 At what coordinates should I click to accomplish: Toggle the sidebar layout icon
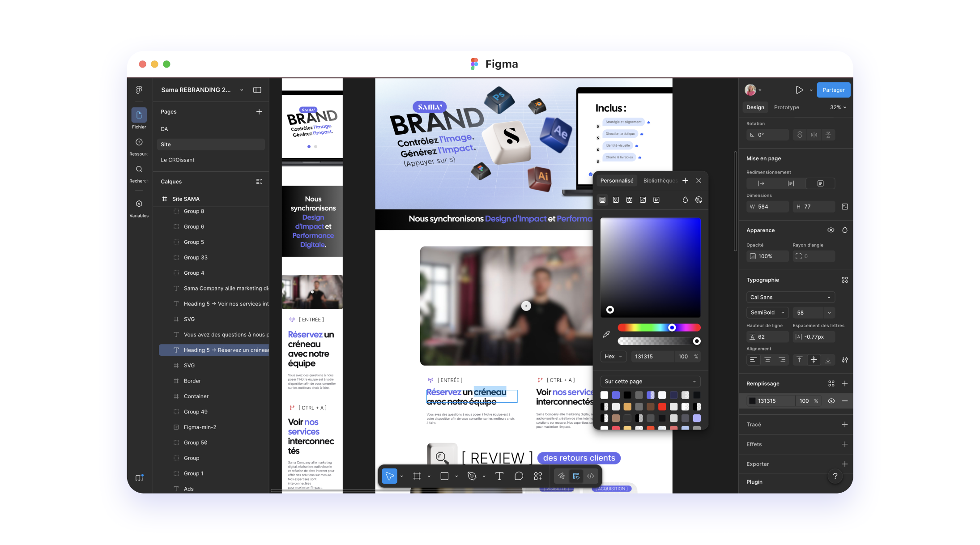257,90
